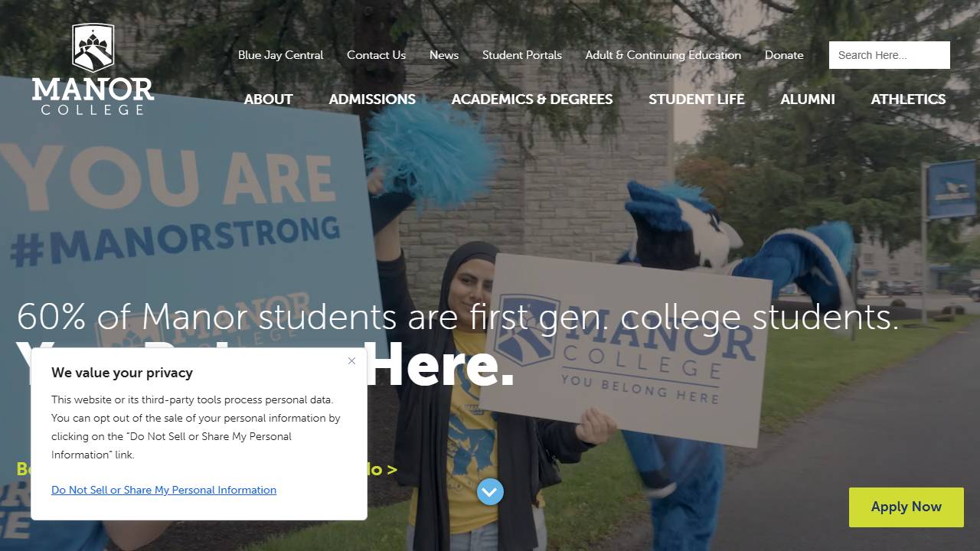Open the News page link
This screenshot has width=980, height=551.
(x=444, y=55)
